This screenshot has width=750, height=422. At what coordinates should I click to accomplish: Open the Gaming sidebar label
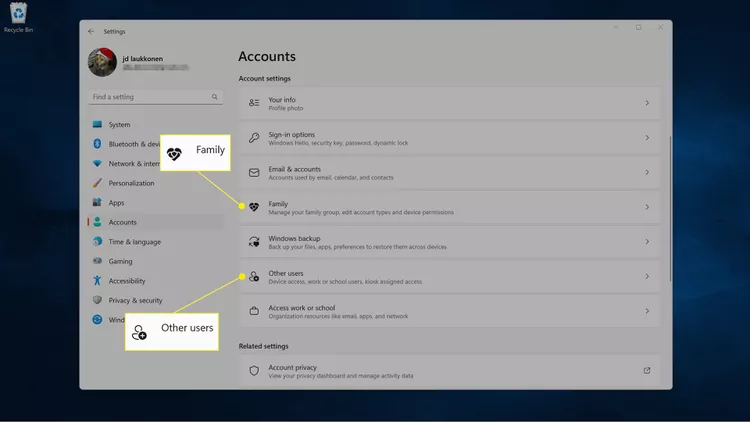pyautogui.click(x=121, y=262)
